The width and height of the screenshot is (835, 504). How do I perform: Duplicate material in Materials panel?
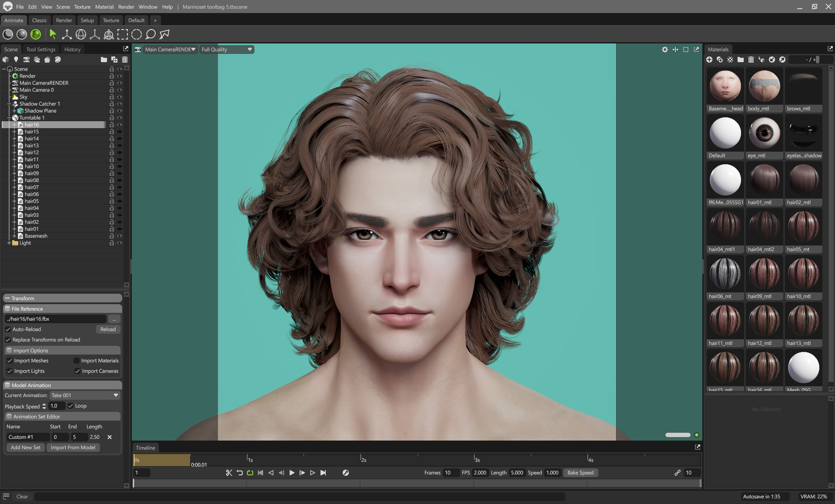tap(720, 60)
